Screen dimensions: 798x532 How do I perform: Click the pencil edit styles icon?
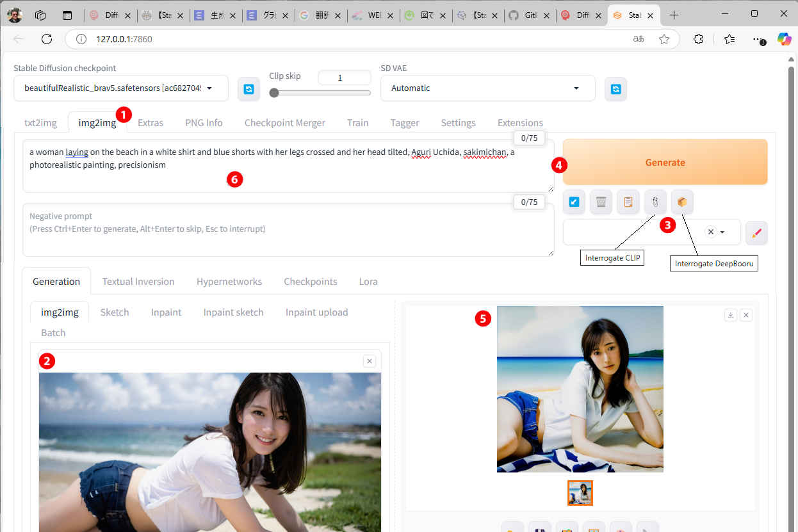coord(756,232)
